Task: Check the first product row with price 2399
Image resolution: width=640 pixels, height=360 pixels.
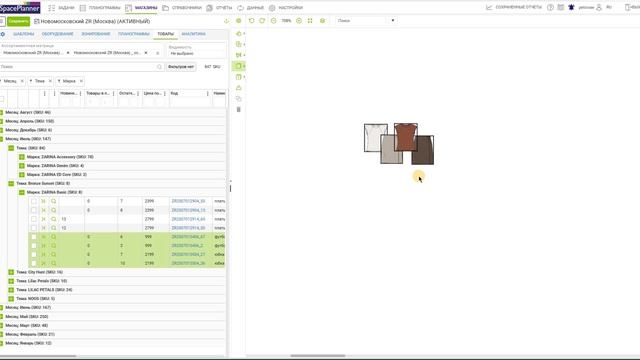Action: click(x=34, y=201)
